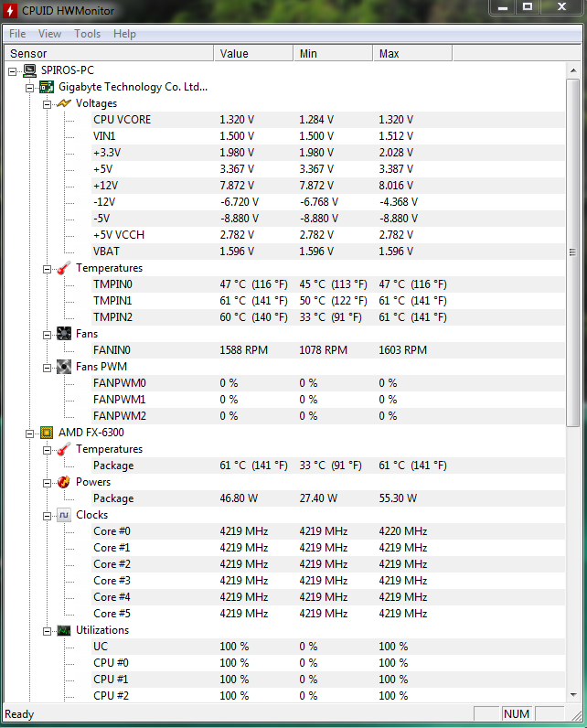
Task: Select the TMPIN1 temperature row
Action: (328, 301)
